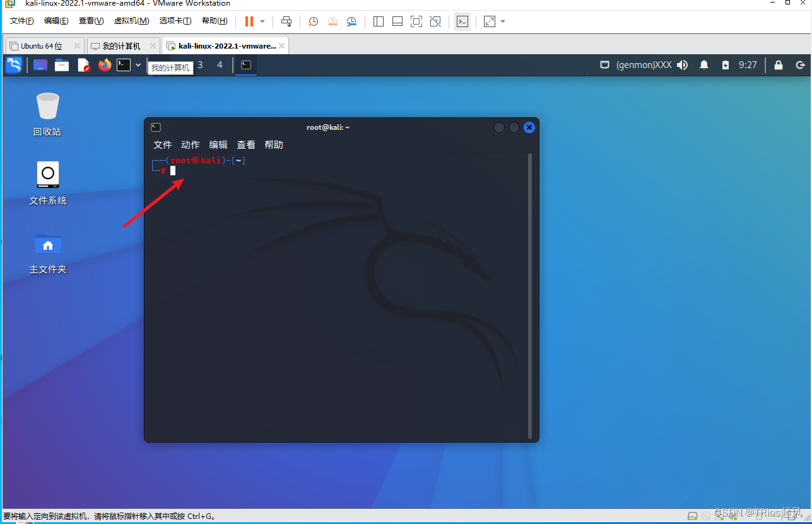Click the battery power manager icon
The height and width of the screenshot is (524, 812).
tap(726, 65)
